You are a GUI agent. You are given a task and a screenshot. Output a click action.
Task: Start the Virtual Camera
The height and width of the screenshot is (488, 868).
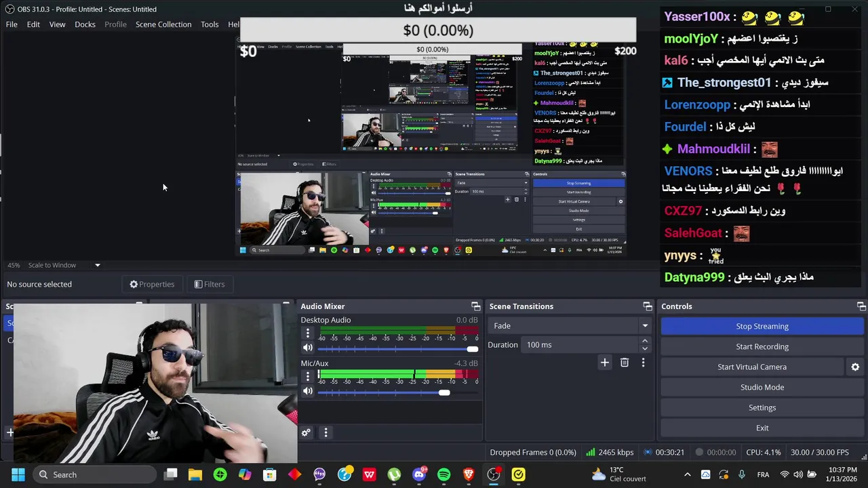pyautogui.click(x=752, y=367)
